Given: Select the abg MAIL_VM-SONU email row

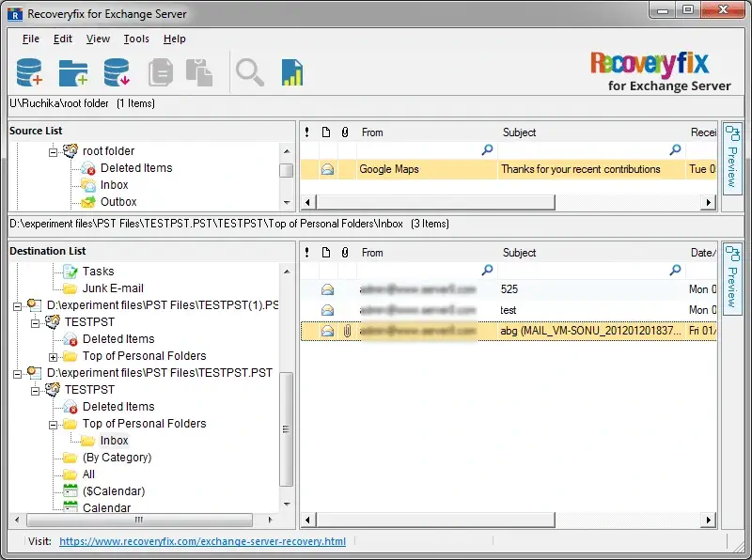Looking at the screenshot, I should pyautogui.click(x=509, y=331).
